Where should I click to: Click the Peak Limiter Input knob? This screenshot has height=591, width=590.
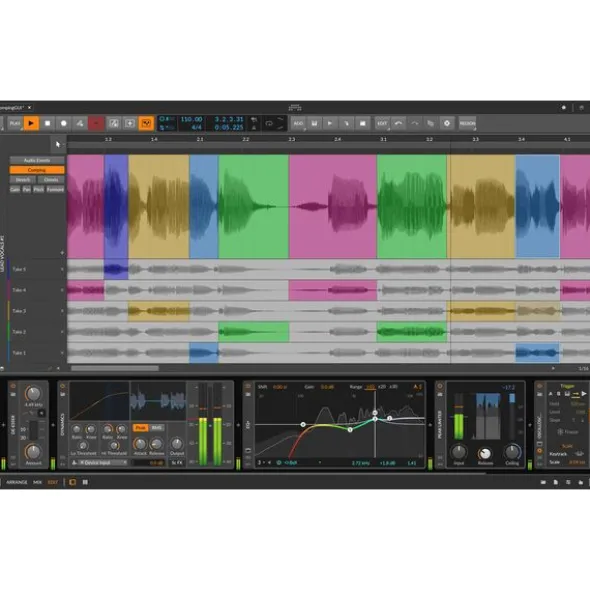(x=459, y=452)
